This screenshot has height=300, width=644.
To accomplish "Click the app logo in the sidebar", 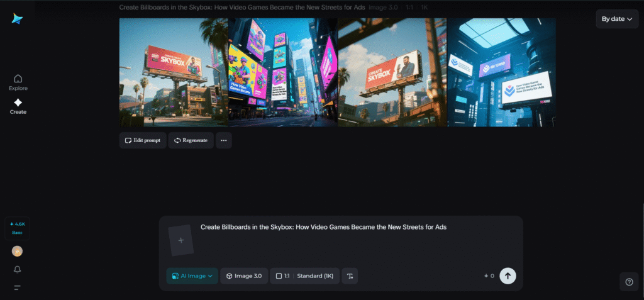I will click(17, 19).
